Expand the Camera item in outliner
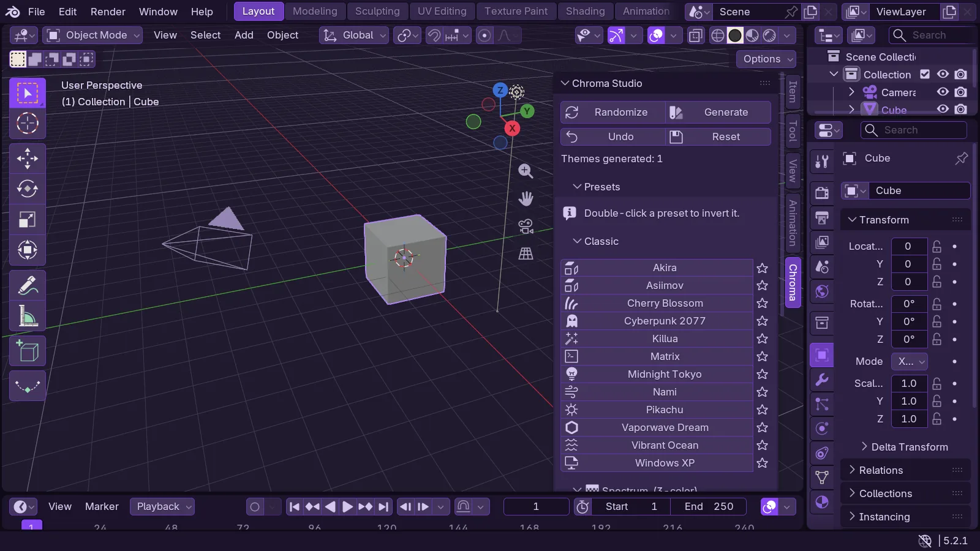 851,92
